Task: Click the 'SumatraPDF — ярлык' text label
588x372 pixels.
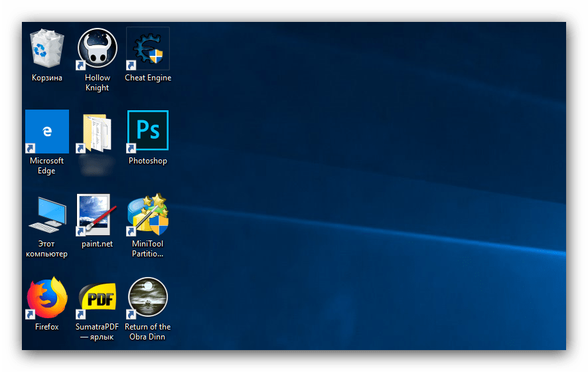Action: 98,331
